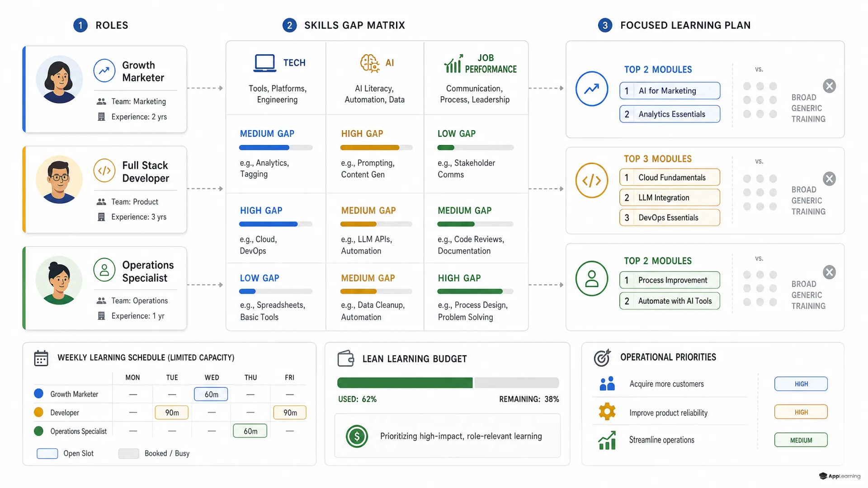Click the Improve product reliability gear icon

pos(607,412)
